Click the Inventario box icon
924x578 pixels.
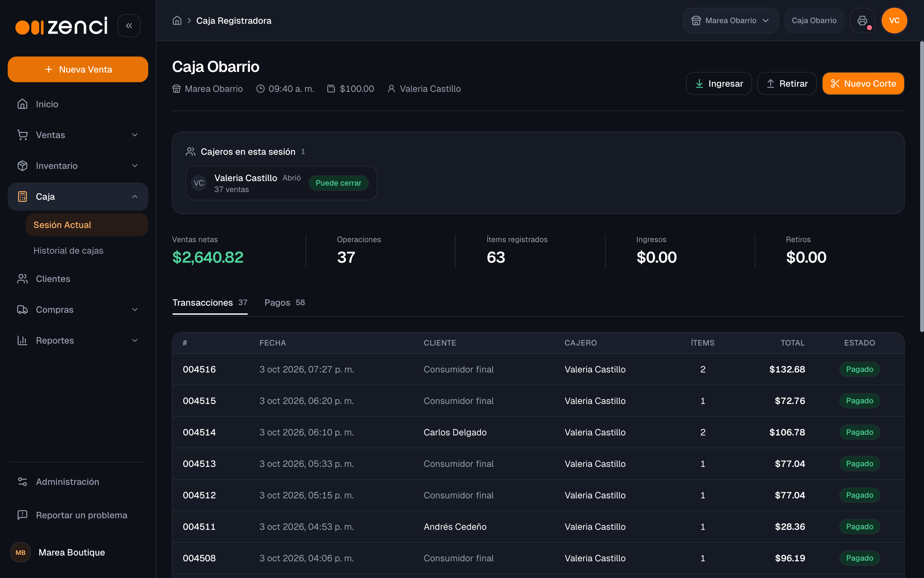(22, 165)
